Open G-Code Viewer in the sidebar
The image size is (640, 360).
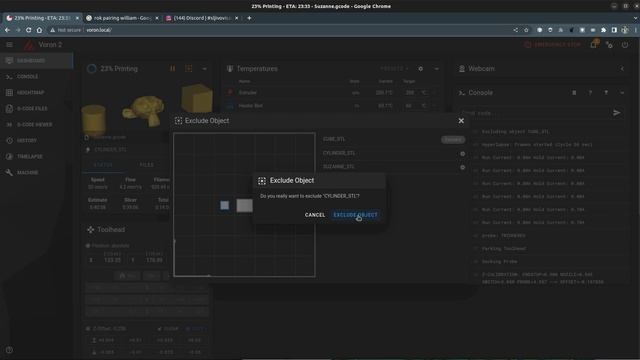pyautogui.click(x=37, y=124)
